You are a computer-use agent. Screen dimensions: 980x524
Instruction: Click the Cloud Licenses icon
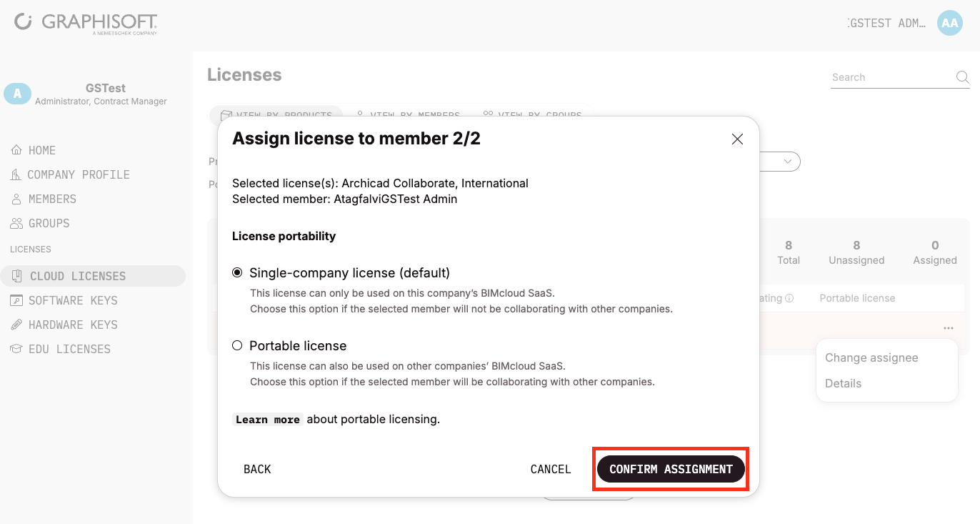point(17,276)
